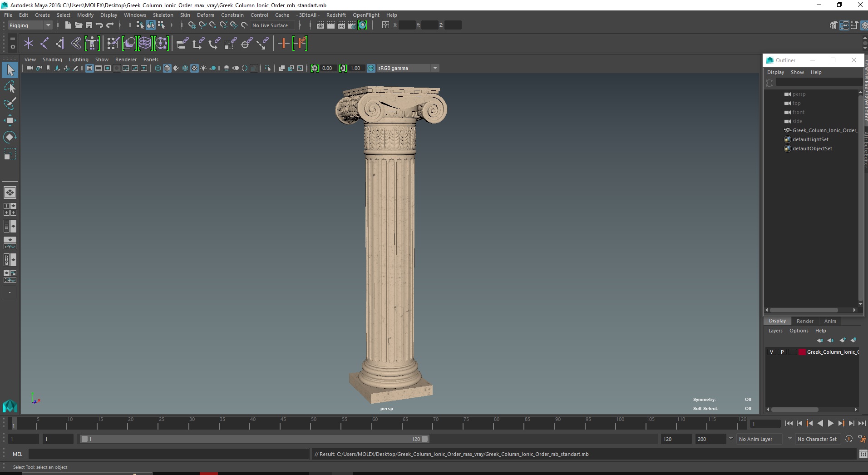This screenshot has width=868, height=475.
Task: Create a new scene with the file icon
Action: [x=68, y=25]
